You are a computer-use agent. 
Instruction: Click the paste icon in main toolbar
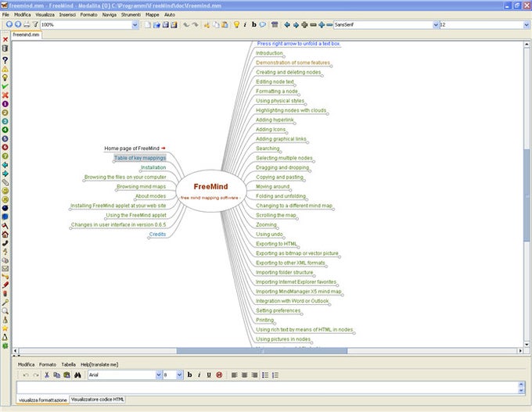pyautogui.click(x=225, y=25)
